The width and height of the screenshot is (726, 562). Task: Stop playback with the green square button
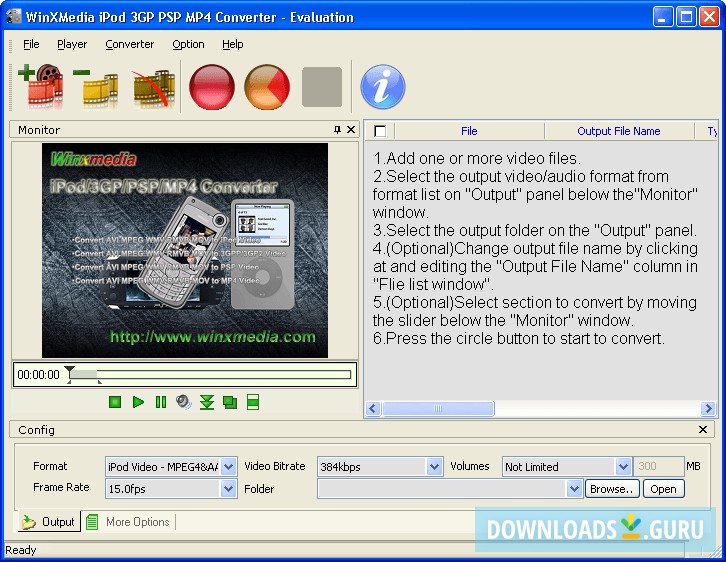[x=115, y=402]
